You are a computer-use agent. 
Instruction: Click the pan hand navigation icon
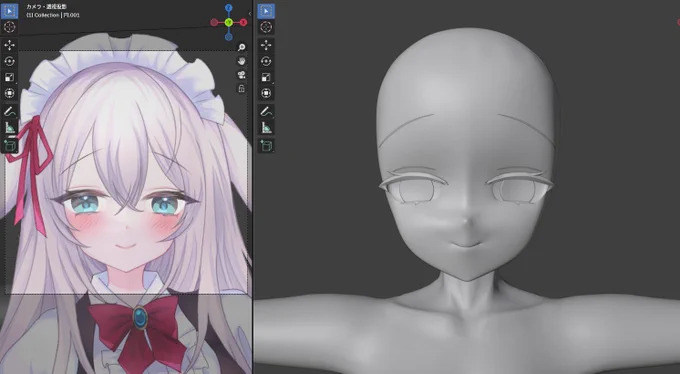point(242,61)
